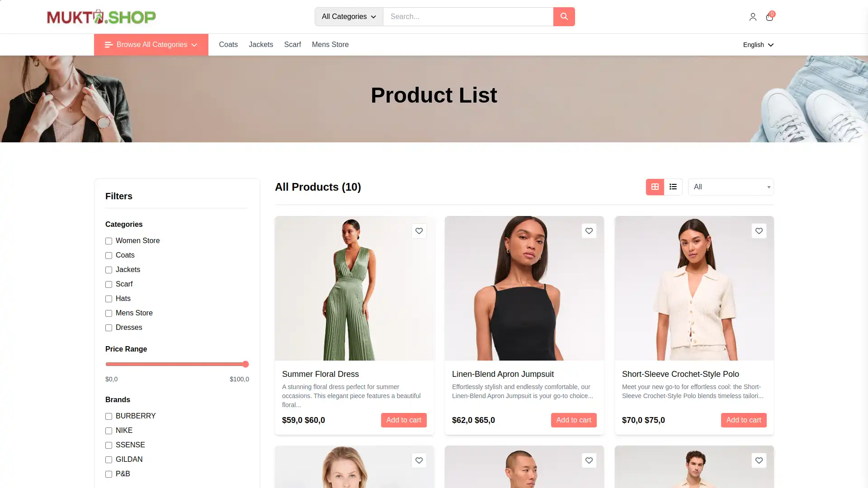Viewport: 868px width, 488px height.
Task: Click the red search magnifier button
Action: click(x=564, y=17)
